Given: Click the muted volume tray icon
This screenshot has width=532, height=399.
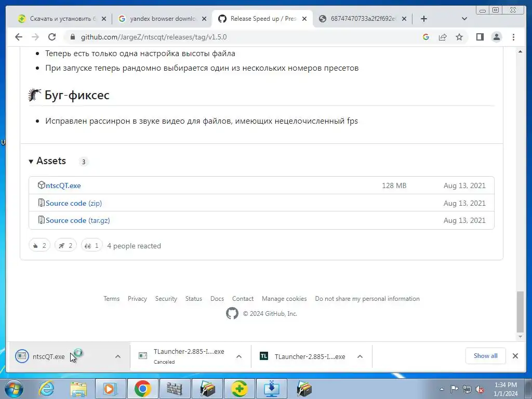Looking at the screenshot, I should point(480,390).
